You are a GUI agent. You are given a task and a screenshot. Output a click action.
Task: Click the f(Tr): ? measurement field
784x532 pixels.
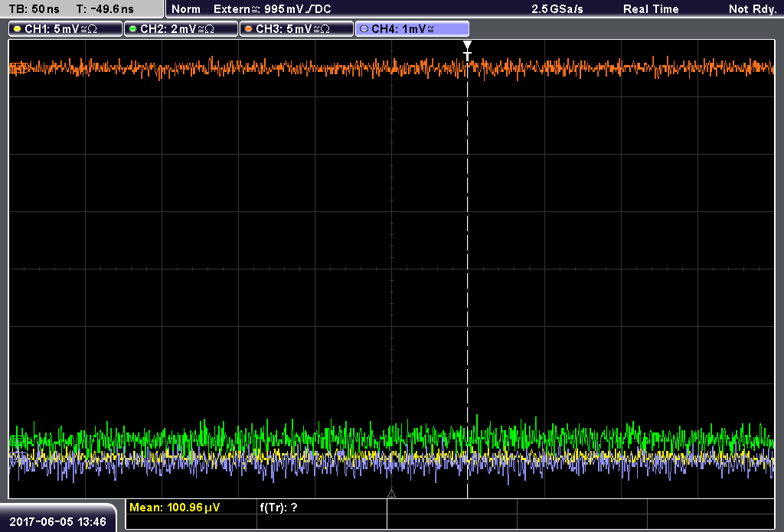(279, 508)
